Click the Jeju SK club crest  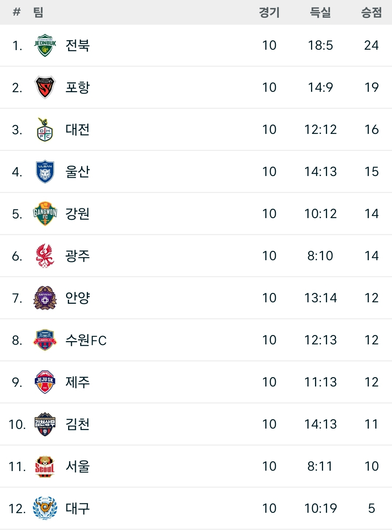pyautogui.click(x=45, y=382)
